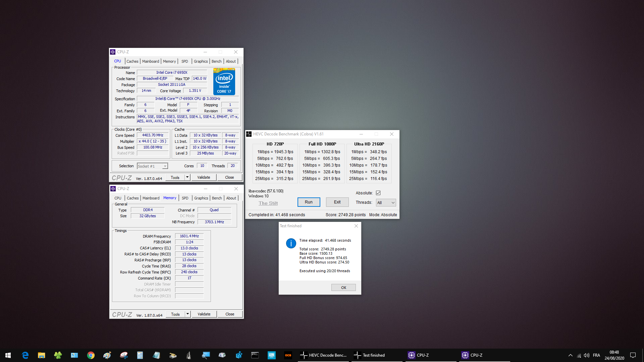Open the Paint palette taskbar icon

[107, 355]
